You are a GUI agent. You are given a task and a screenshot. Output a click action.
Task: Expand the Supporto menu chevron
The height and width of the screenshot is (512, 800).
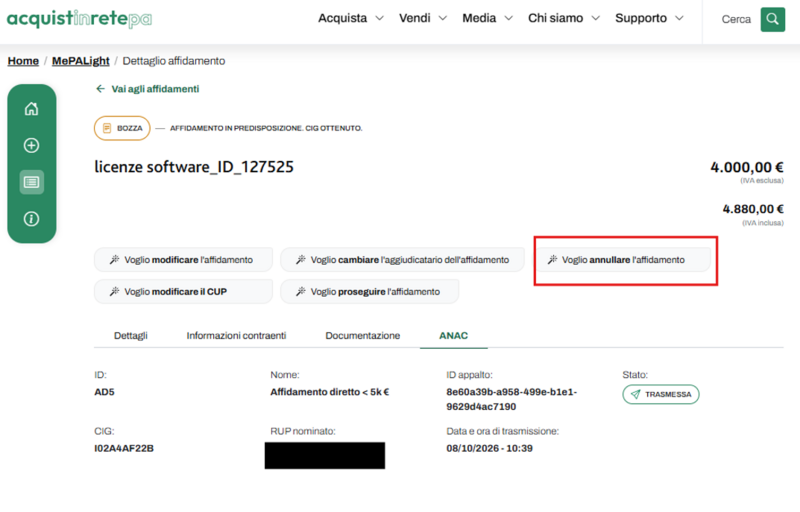pyautogui.click(x=679, y=18)
